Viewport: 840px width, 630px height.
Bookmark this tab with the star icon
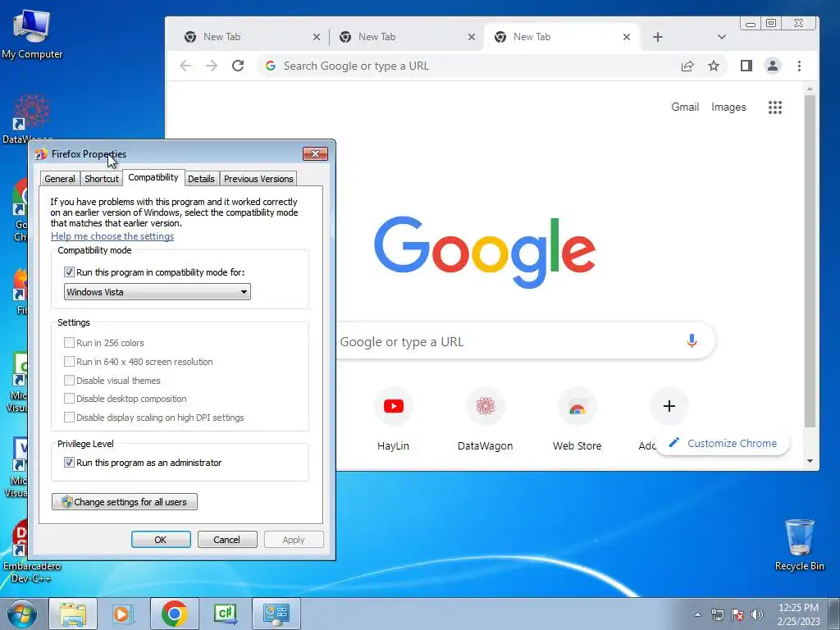[714, 66]
